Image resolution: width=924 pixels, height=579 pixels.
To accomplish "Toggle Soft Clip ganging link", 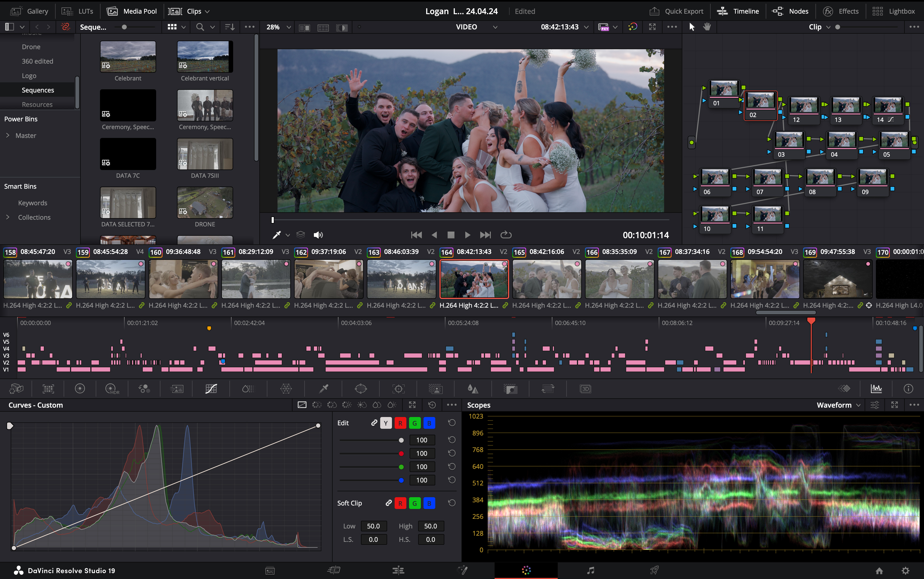I will point(388,503).
